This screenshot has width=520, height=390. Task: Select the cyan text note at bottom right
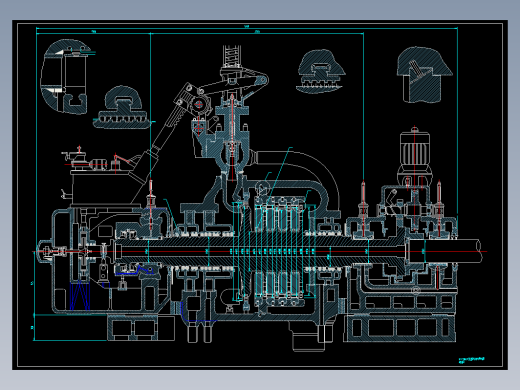(471, 360)
